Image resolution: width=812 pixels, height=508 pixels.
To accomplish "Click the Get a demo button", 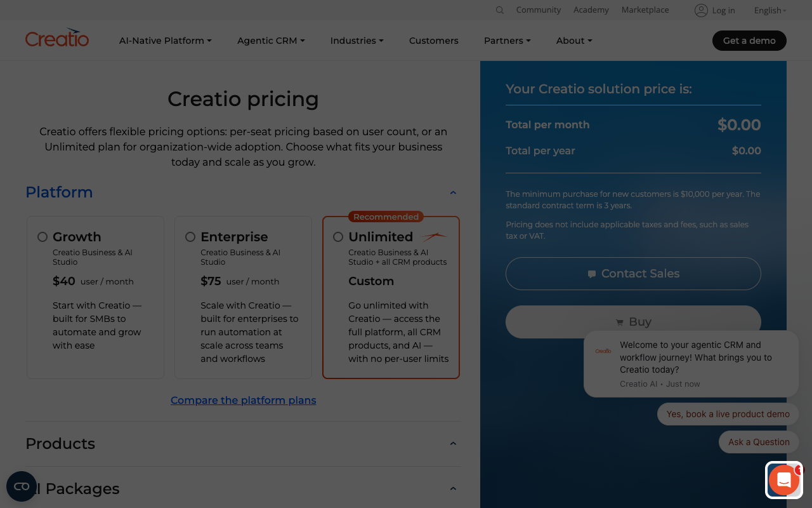I will pos(749,41).
